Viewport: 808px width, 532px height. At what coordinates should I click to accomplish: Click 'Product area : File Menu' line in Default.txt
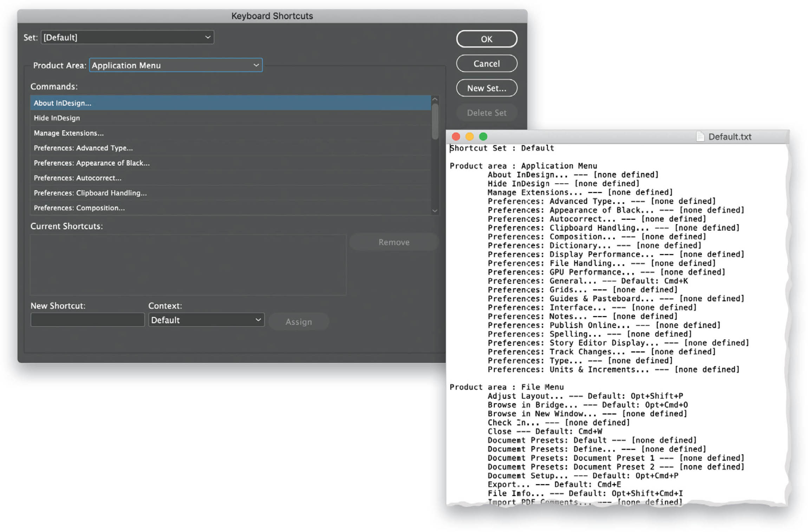[x=507, y=387]
